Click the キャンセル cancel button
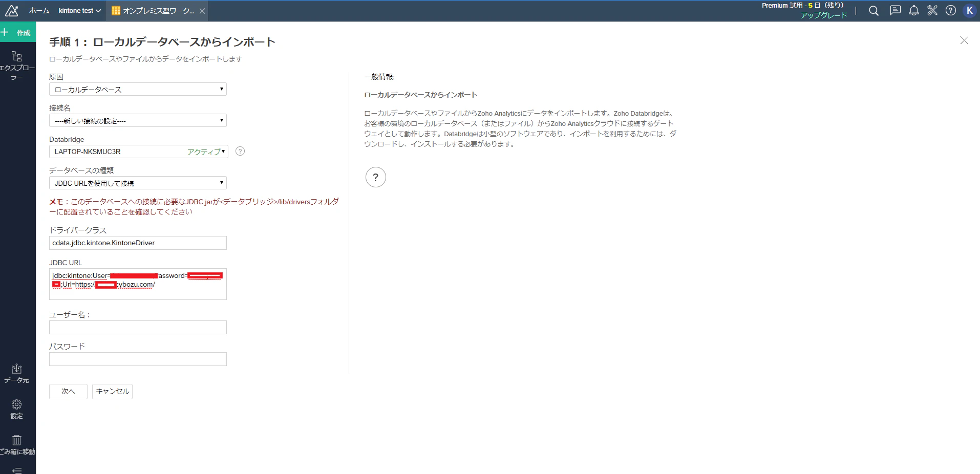The height and width of the screenshot is (474, 980). tap(112, 391)
